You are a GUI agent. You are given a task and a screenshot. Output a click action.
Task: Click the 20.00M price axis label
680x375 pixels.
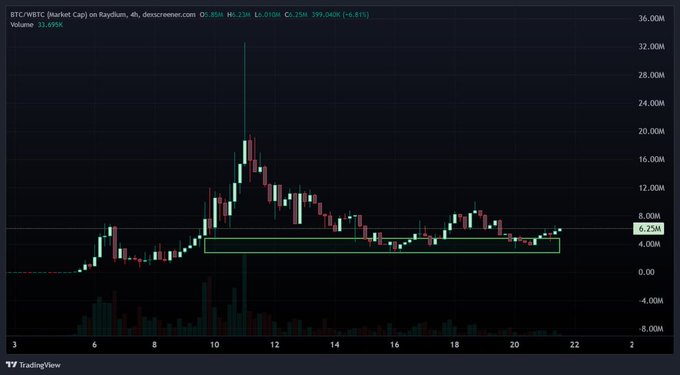tap(652, 131)
